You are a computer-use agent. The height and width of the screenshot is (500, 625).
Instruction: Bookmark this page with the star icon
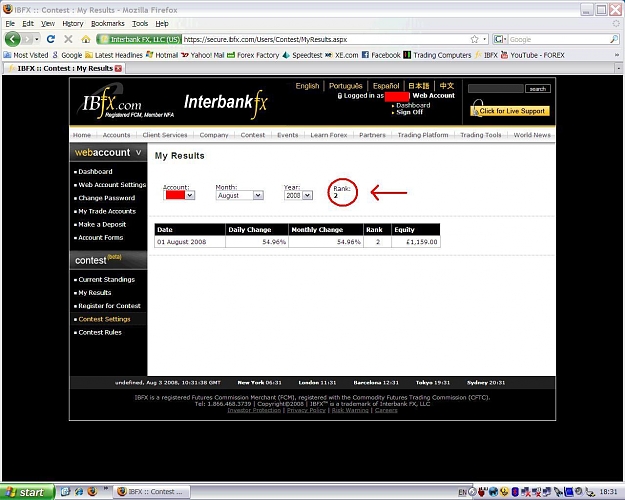(x=474, y=39)
